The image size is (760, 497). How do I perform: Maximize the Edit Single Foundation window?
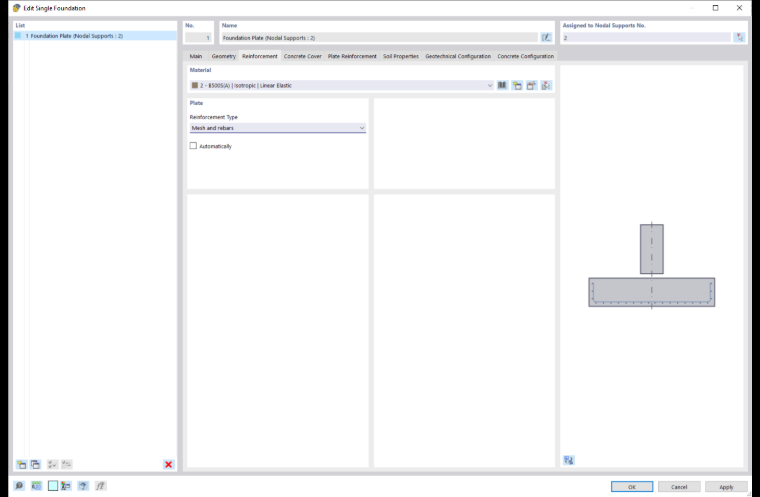[x=715, y=8]
